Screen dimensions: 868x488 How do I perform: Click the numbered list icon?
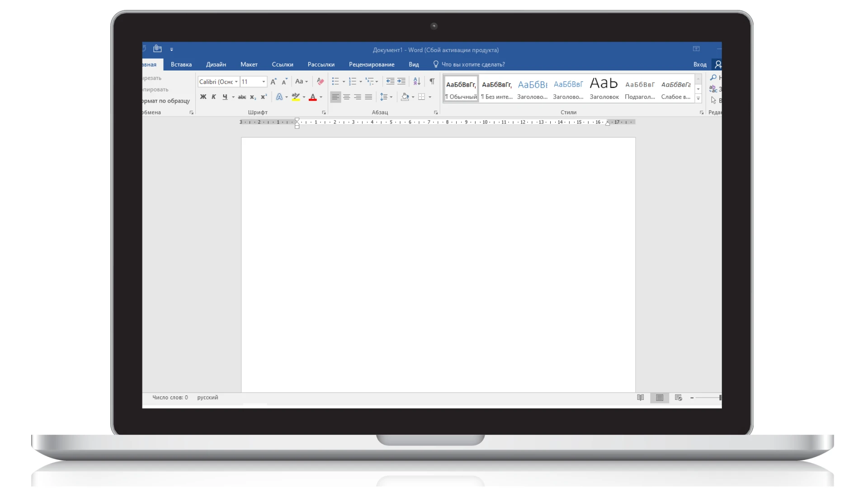(x=352, y=81)
